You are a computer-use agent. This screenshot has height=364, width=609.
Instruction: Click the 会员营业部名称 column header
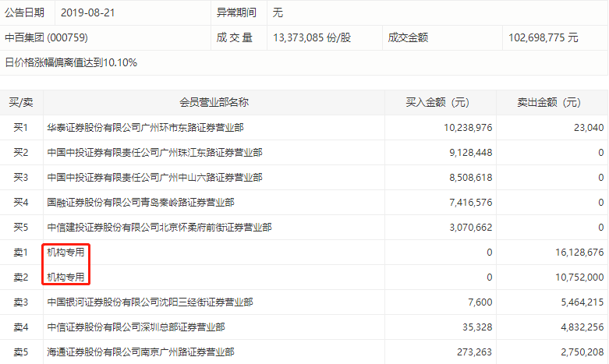(214, 102)
